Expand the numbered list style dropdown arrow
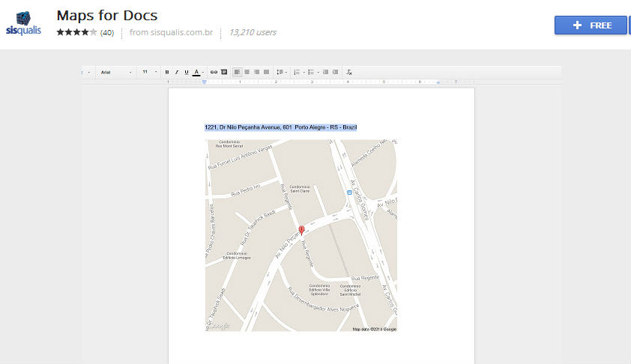This screenshot has width=631, height=364. 304,73
